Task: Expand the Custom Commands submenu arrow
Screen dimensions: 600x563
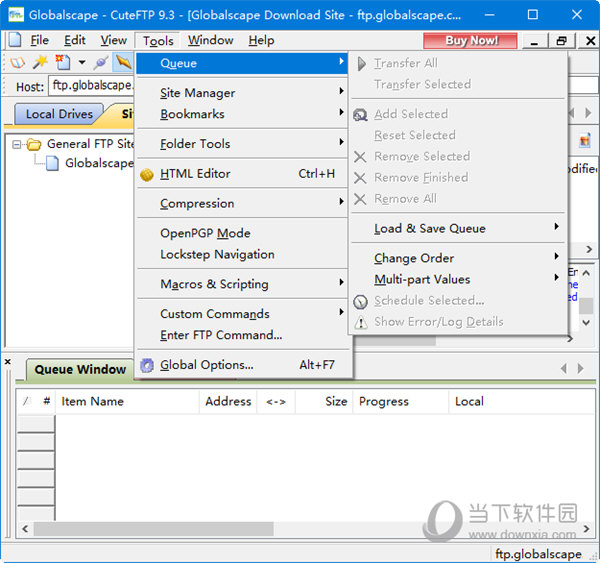Action: pyautogui.click(x=341, y=312)
